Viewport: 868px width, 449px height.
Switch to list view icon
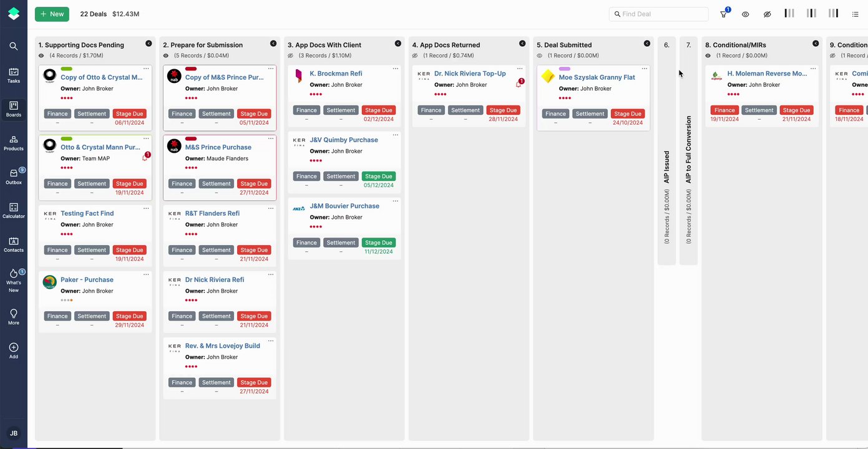tap(855, 14)
